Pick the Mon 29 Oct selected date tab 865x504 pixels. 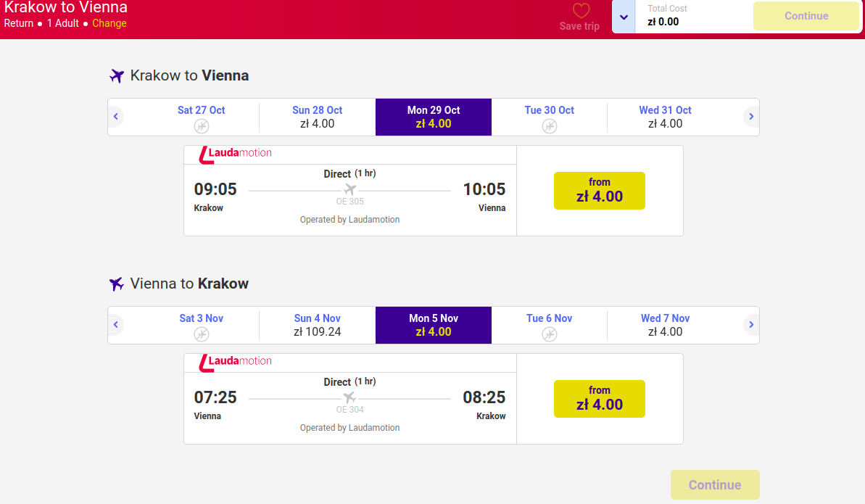434,117
